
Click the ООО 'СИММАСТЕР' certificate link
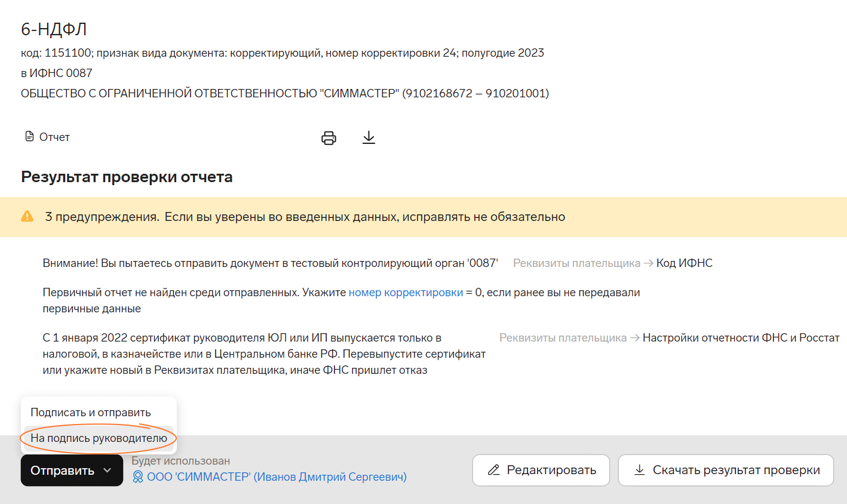point(277,477)
